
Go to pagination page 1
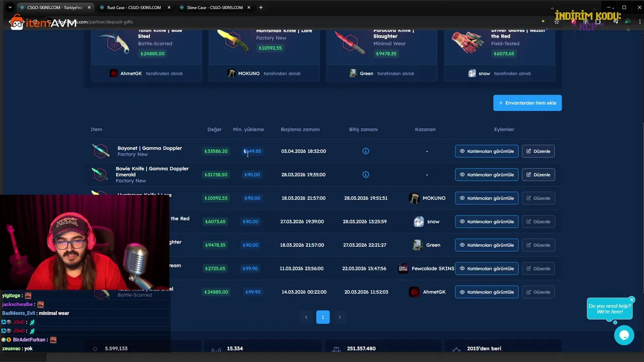pyautogui.click(x=323, y=317)
